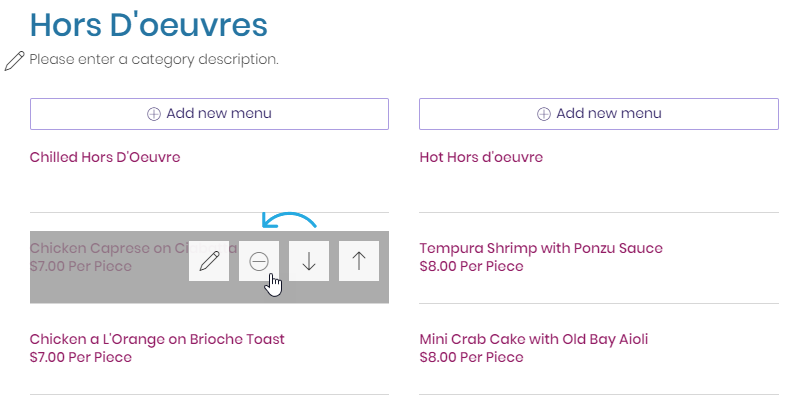
Task: Move Chicken Caprese item down with down arrow
Action: (x=309, y=261)
